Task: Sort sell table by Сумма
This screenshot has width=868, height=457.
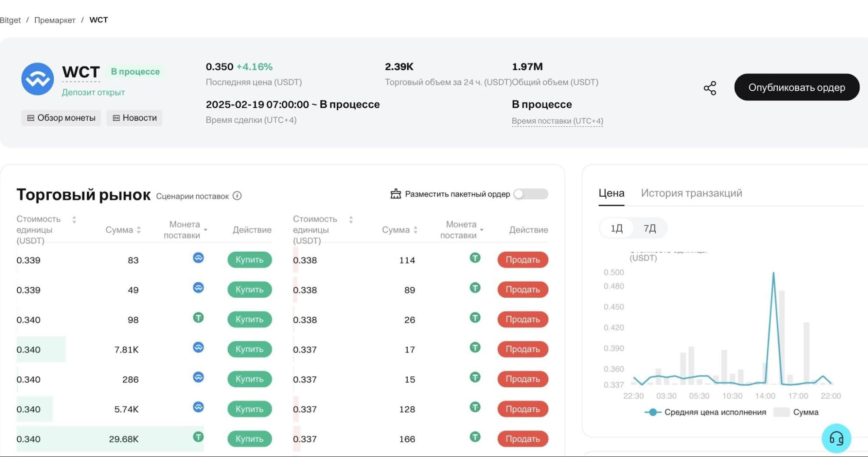Action: [x=416, y=230]
